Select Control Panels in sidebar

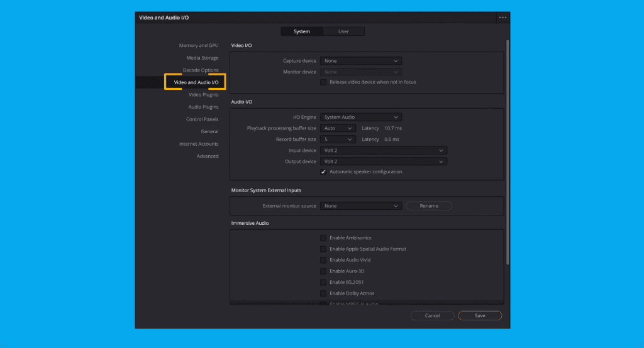pos(202,119)
